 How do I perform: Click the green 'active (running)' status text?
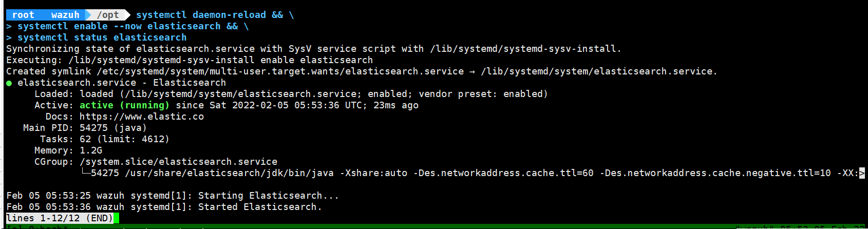[x=124, y=105]
